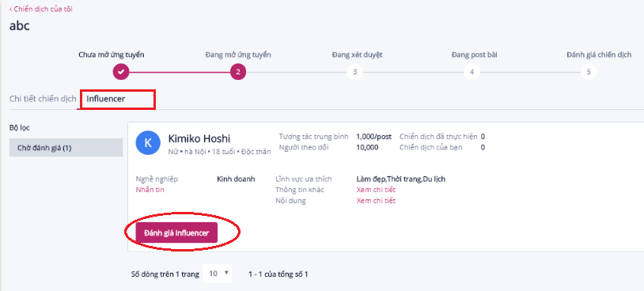This screenshot has height=291, width=644.
Task: Click the Đang xét duyệt step label
Action: point(358,55)
